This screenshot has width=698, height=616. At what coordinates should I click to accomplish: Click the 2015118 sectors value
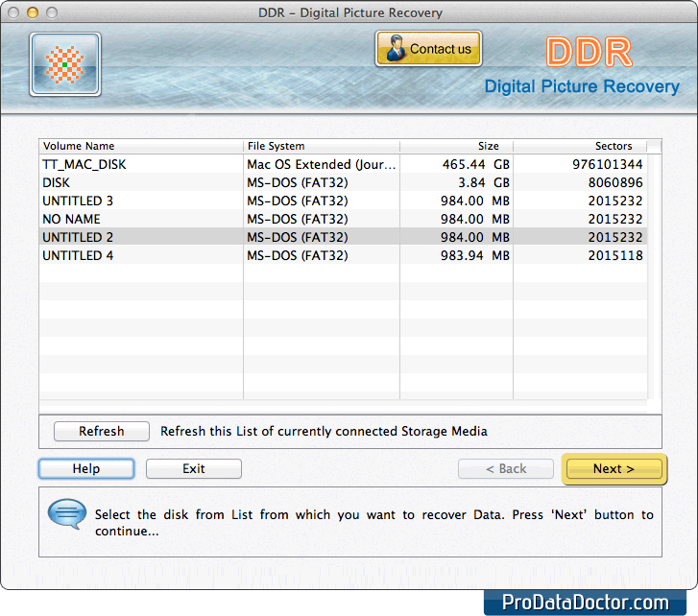point(615,255)
